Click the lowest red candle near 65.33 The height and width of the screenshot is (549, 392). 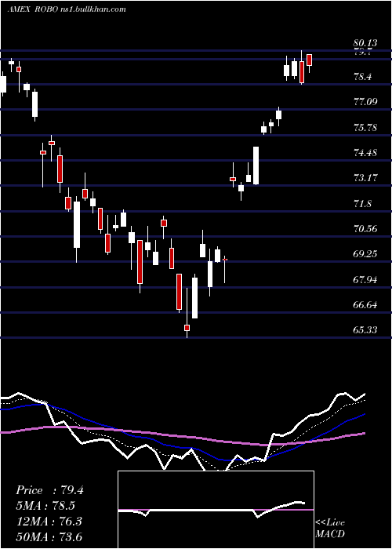(x=187, y=328)
